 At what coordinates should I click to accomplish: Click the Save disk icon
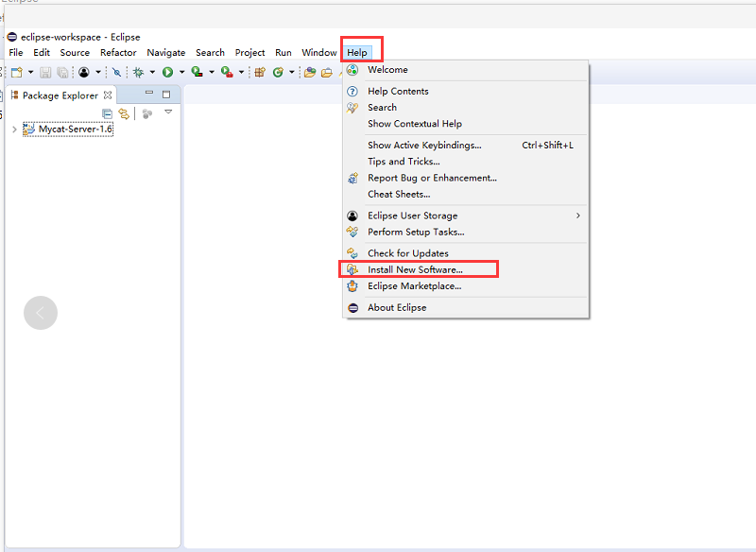(45, 73)
